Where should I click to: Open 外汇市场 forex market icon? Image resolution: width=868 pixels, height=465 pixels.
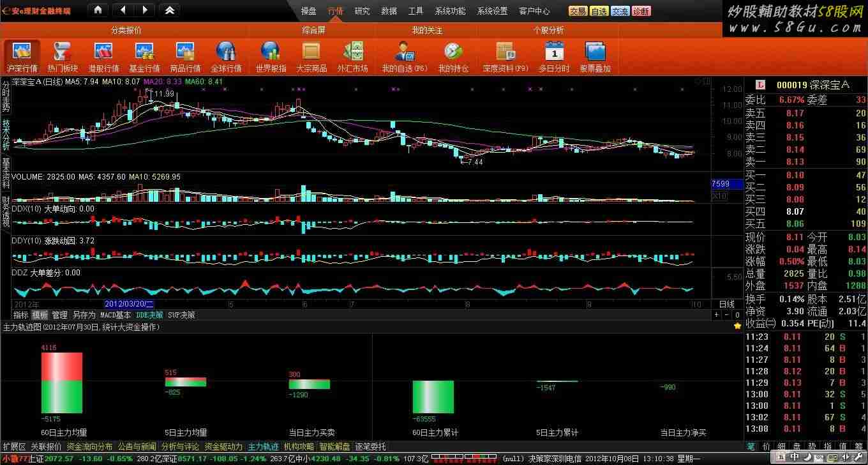[x=352, y=56]
